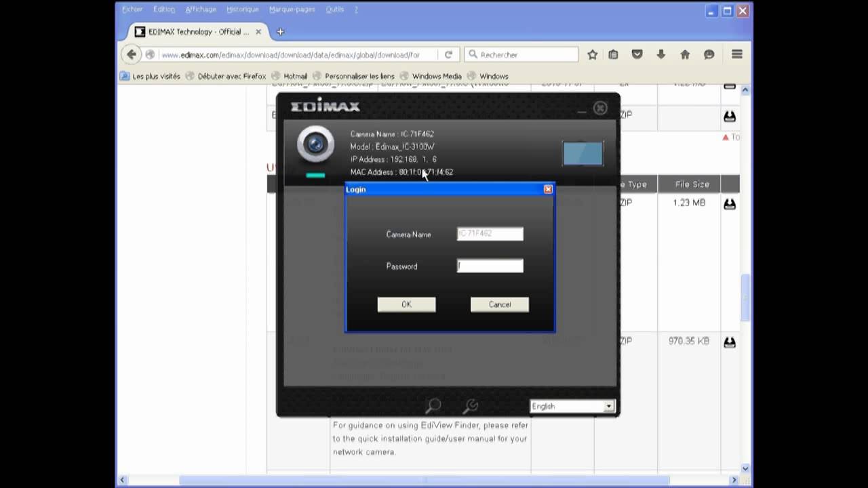The height and width of the screenshot is (488, 868).
Task: Click the Rechercher search box
Action: (521, 55)
